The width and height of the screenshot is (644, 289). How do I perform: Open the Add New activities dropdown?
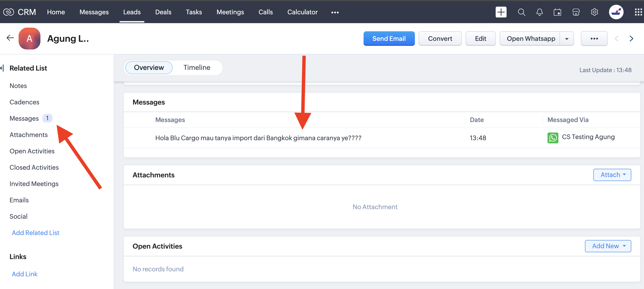(x=608, y=246)
